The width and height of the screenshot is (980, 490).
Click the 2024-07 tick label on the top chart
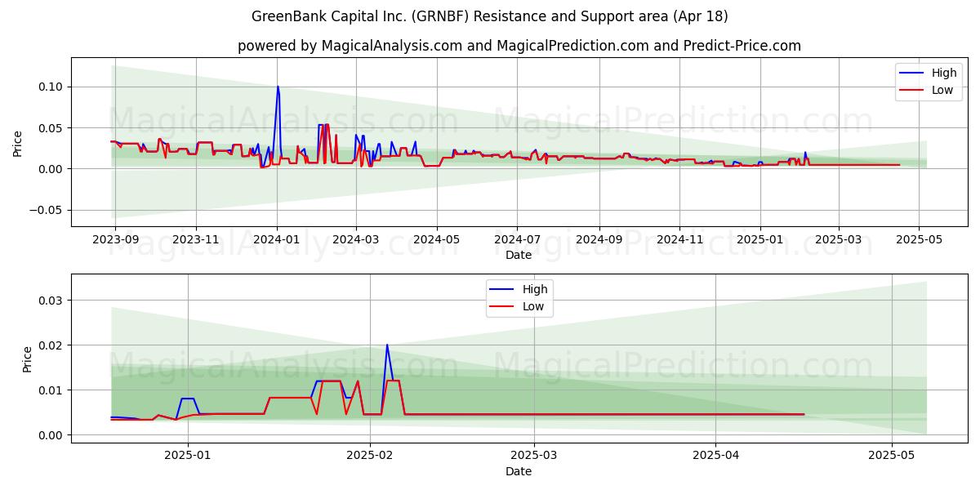[x=518, y=239]
